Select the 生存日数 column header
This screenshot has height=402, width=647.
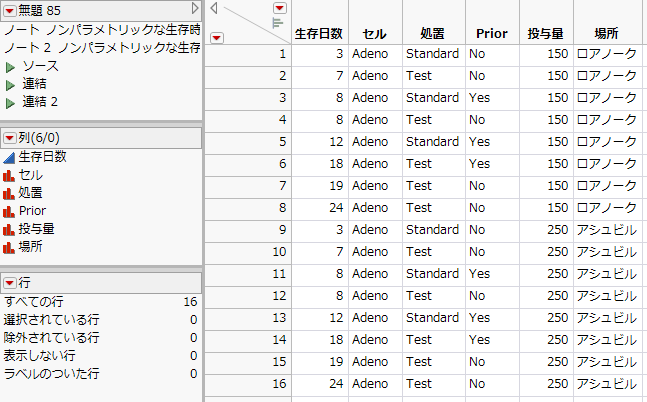point(320,33)
